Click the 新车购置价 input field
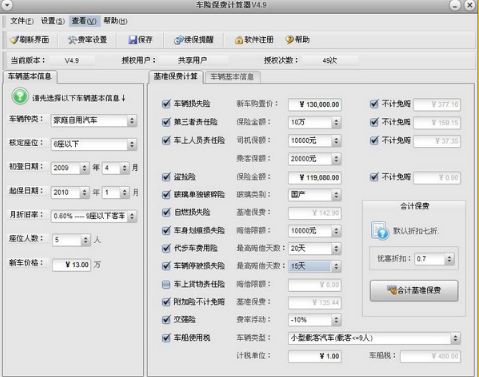Screen dimensions: 479x377 point(315,104)
